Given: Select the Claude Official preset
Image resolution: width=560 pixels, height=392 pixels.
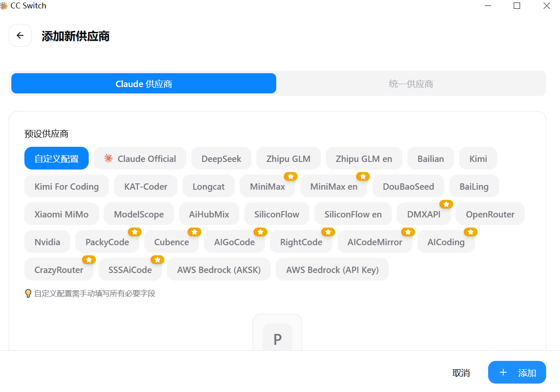Looking at the screenshot, I should [140, 158].
